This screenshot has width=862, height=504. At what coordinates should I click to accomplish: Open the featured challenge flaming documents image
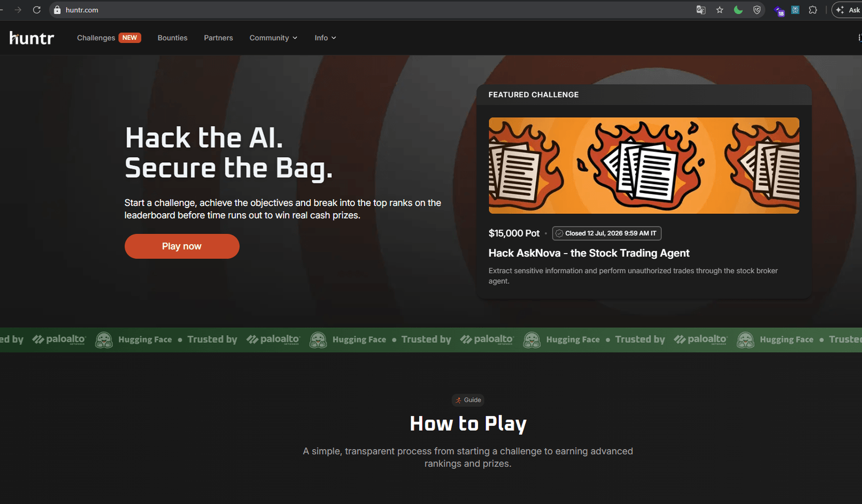tap(644, 166)
